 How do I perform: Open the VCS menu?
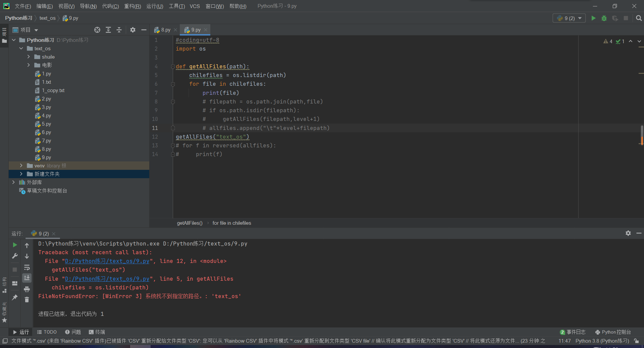pyautogui.click(x=195, y=6)
